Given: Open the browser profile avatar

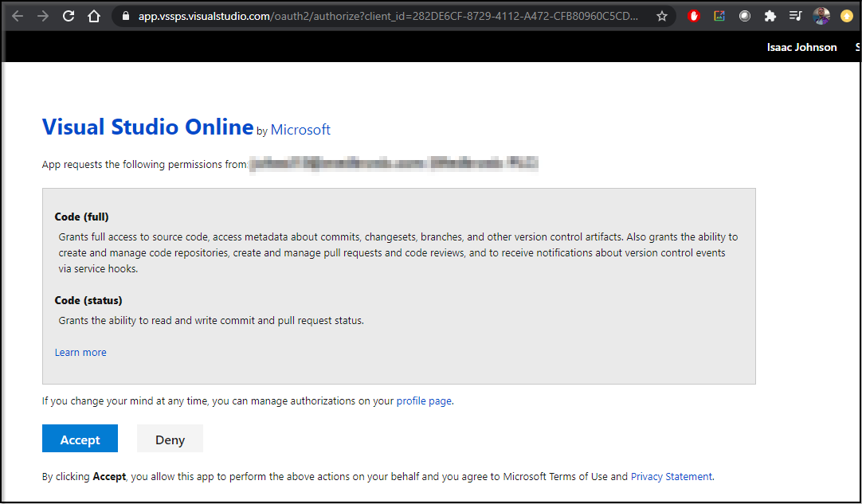Looking at the screenshot, I should (821, 16).
